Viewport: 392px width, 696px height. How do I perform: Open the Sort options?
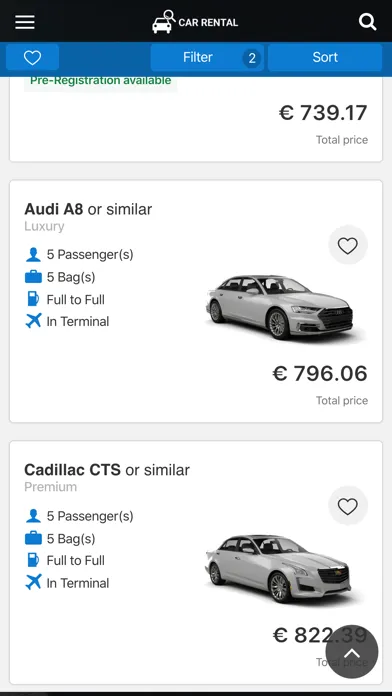(325, 57)
